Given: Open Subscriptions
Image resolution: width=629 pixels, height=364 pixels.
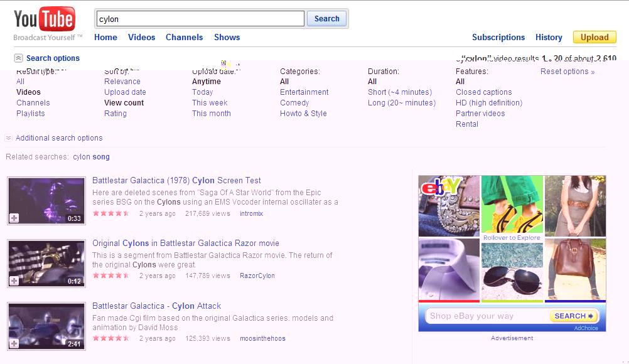Looking at the screenshot, I should tap(498, 37).
